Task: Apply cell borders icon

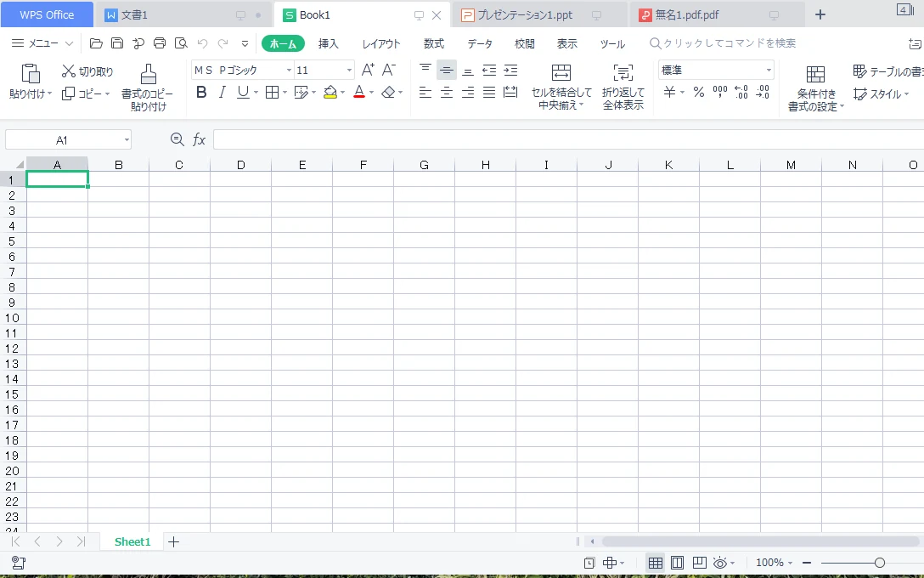Action: (272, 93)
